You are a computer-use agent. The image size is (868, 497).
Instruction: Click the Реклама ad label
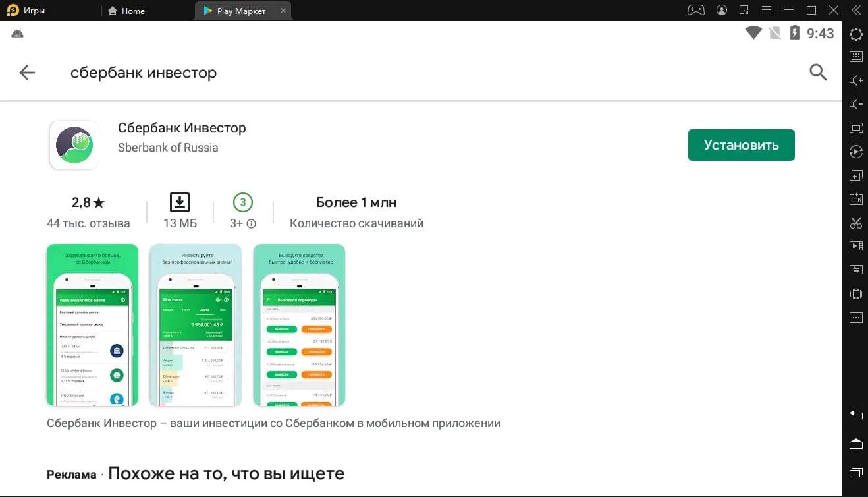coord(71,475)
